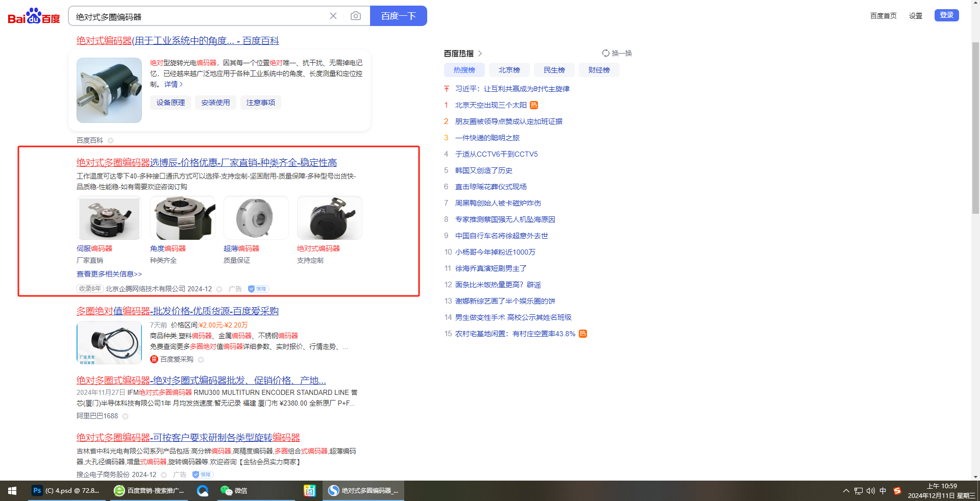
Task: Open 多圈绝对值编码器 百度爱采购 result
Action: pyautogui.click(x=178, y=311)
